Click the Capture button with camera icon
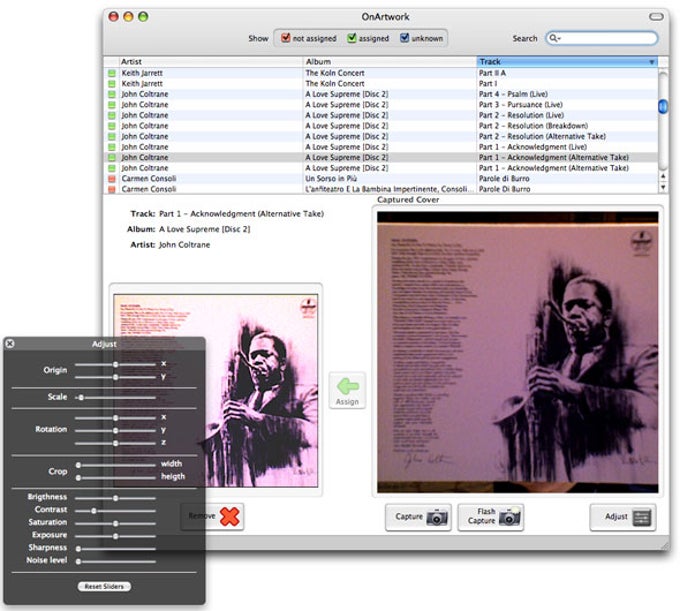 418,517
